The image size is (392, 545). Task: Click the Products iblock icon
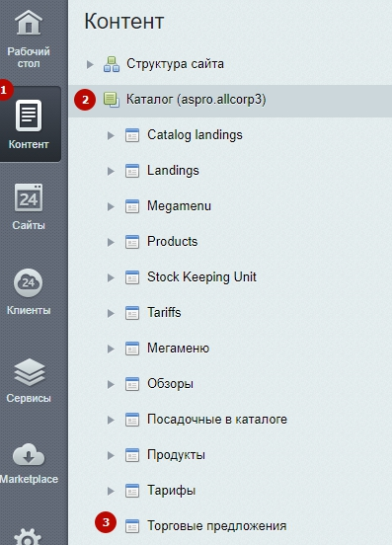coord(132,242)
